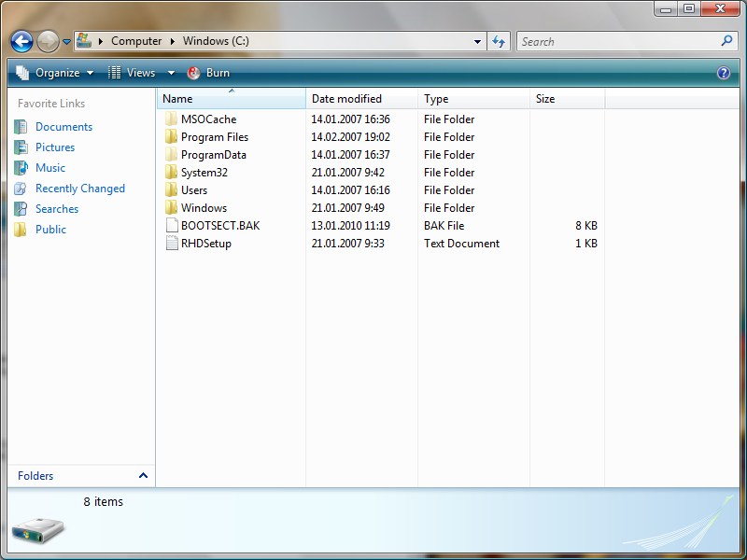Viewport: 747px width, 560px height.
Task: Sort by the Size column header
Action: click(568, 99)
